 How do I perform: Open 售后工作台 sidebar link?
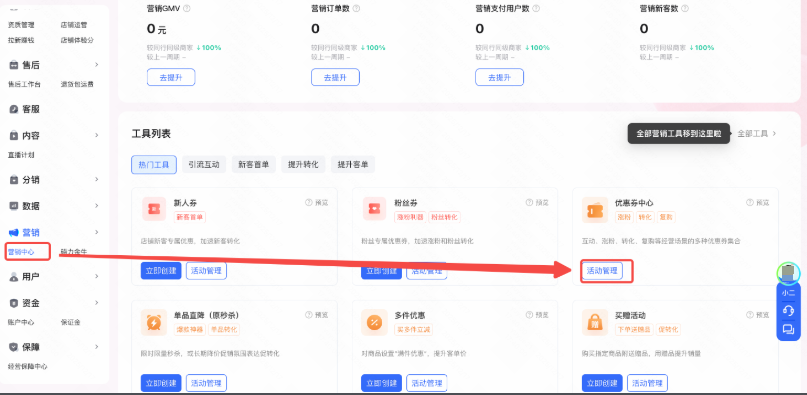tap(24, 84)
